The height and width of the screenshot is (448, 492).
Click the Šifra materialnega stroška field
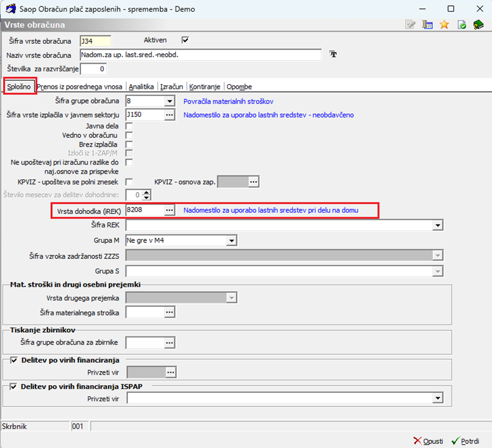[145, 312]
